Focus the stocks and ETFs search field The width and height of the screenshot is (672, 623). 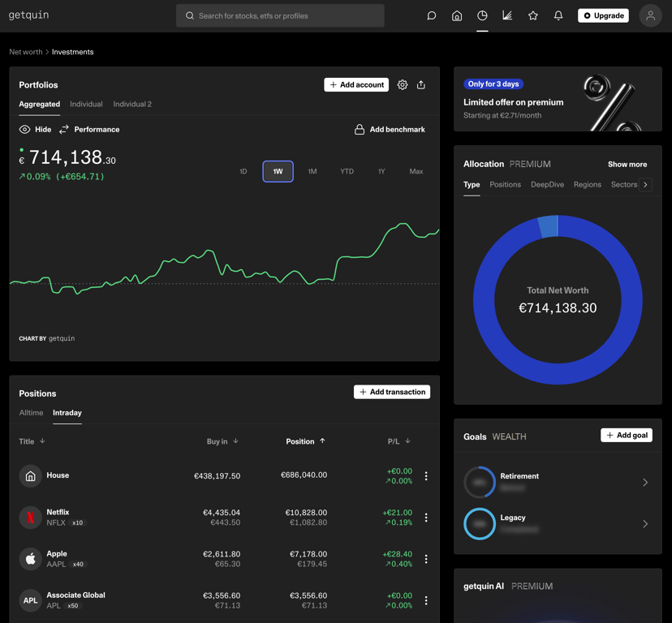click(x=280, y=16)
